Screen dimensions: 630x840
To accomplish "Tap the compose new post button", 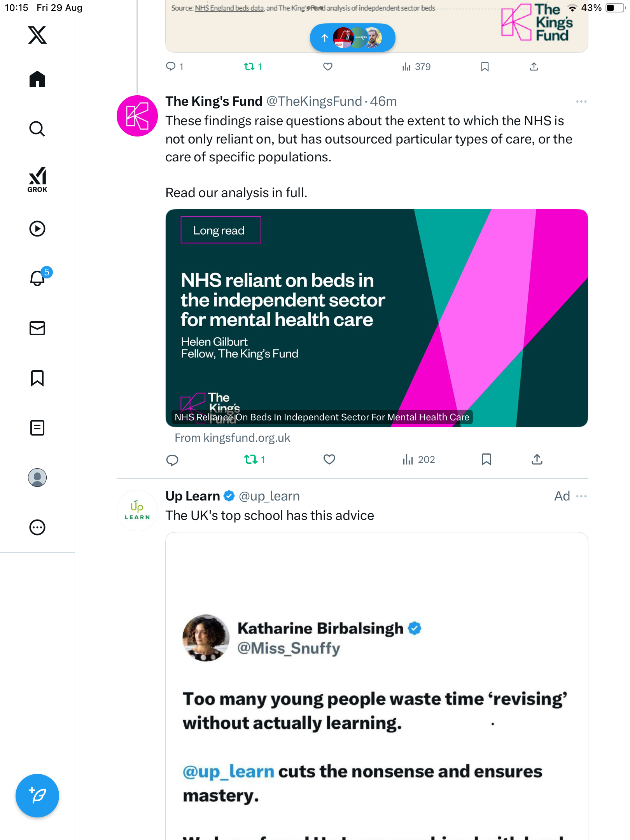I will point(37,795).
